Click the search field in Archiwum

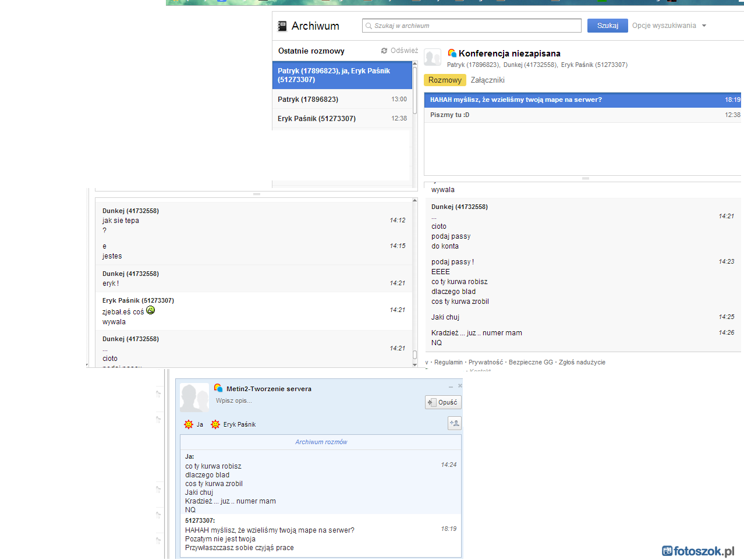(472, 26)
